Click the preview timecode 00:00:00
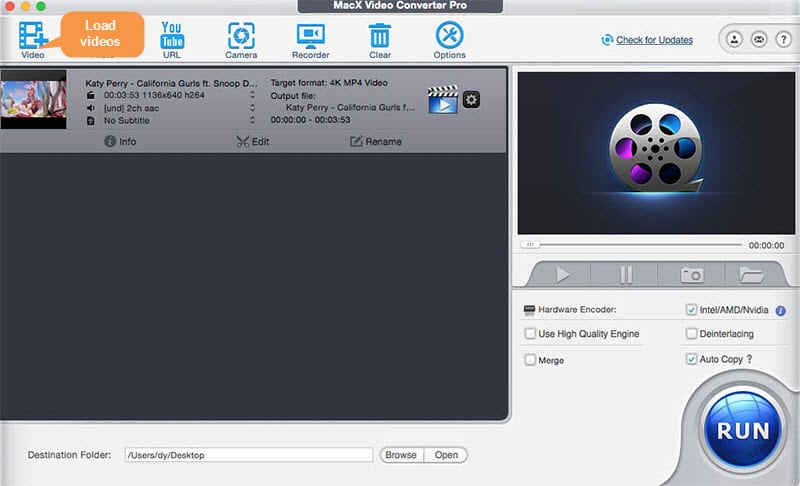 [x=766, y=245]
